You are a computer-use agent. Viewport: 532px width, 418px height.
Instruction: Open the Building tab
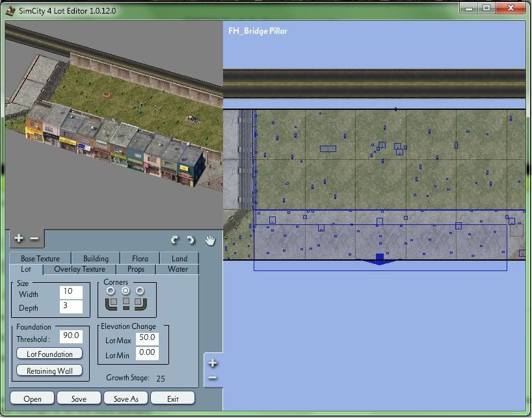(96, 258)
